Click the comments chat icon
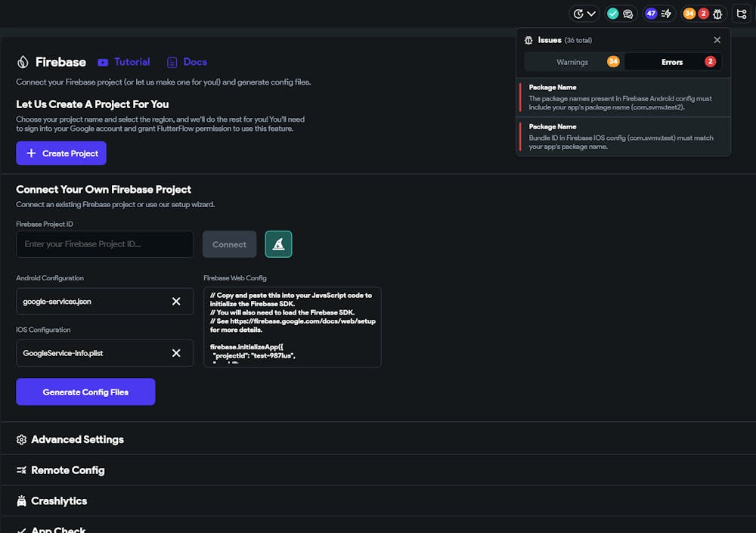 click(627, 14)
